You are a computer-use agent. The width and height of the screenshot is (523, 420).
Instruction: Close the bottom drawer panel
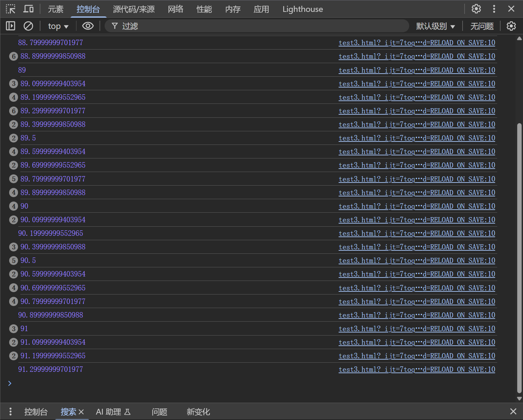513,412
